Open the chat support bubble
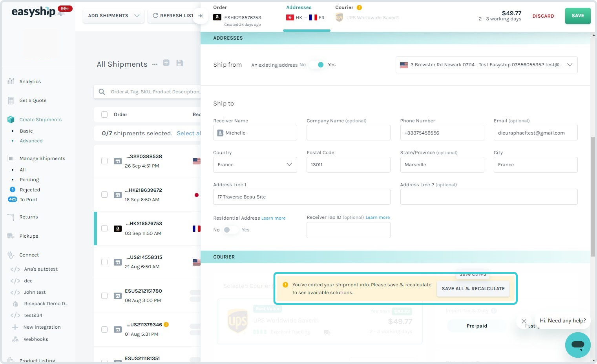The height and width of the screenshot is (364, 597). coord(578,345)
